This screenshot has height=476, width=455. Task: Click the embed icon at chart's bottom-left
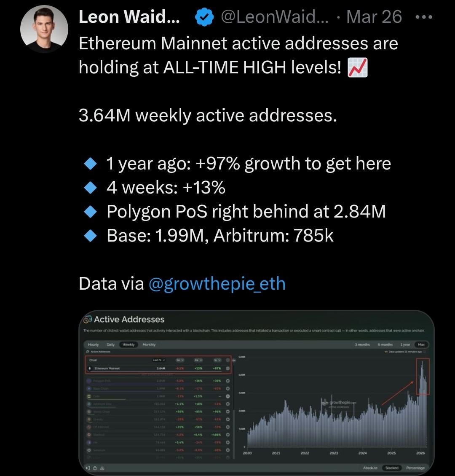[x=88, y=468]
